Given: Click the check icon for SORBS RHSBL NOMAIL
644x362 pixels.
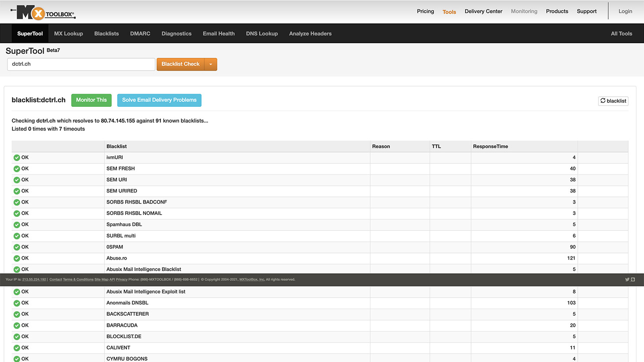Looking at the screenshot, I should tap(17, 214).
